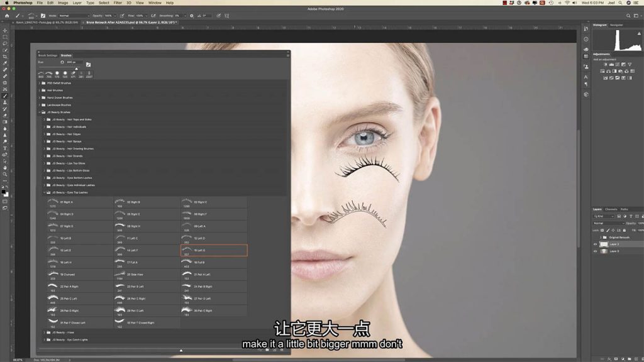Expand the Original Retouch layer group
This screenshot has width=644, height=362.
tap(601, 237)
